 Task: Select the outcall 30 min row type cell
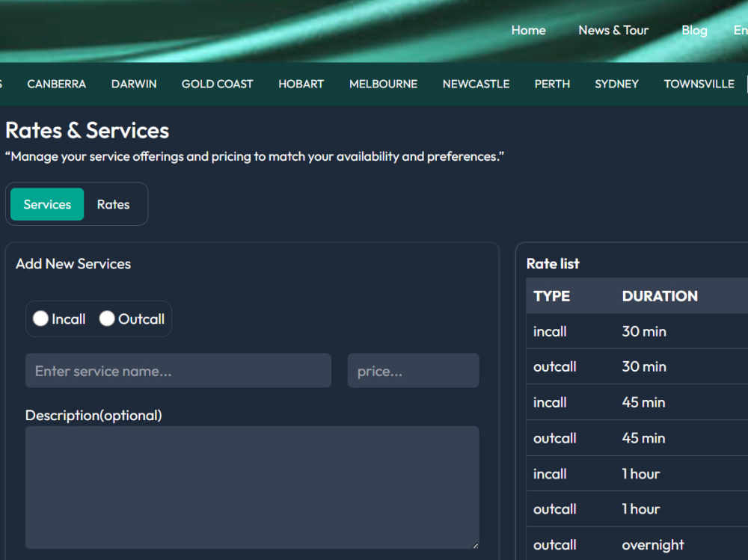555,367
